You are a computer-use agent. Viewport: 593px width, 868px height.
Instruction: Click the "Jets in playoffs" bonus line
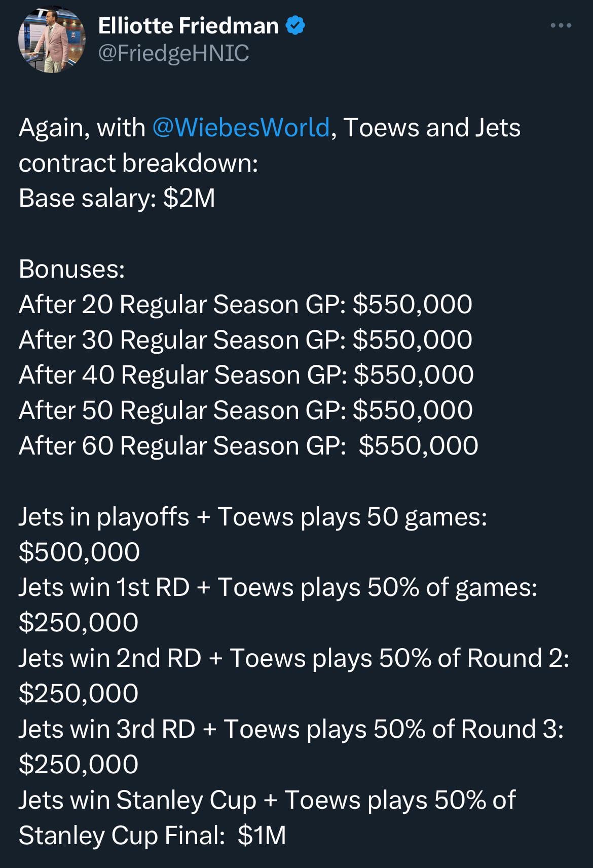[x=252, y=517]
